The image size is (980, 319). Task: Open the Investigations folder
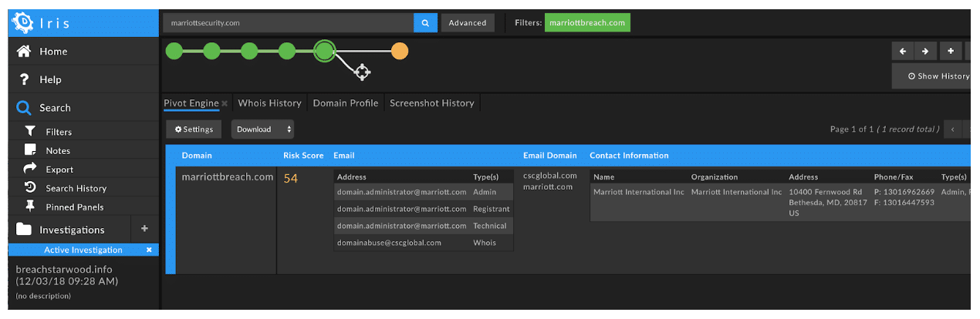coord(72,230)
